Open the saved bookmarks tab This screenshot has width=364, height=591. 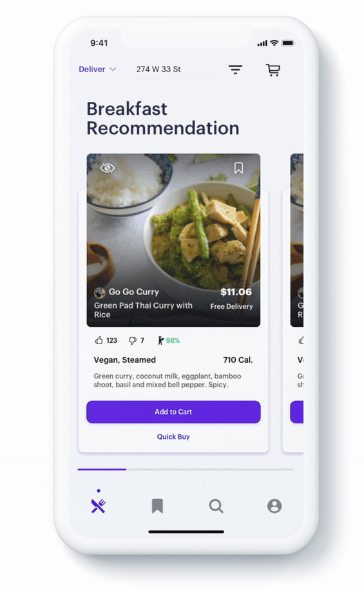click(157, 506)
